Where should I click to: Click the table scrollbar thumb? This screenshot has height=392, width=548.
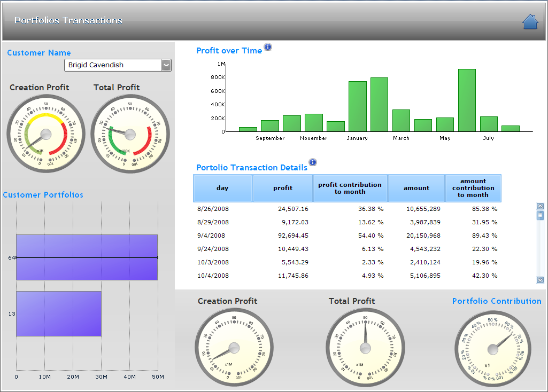(541, 215)
